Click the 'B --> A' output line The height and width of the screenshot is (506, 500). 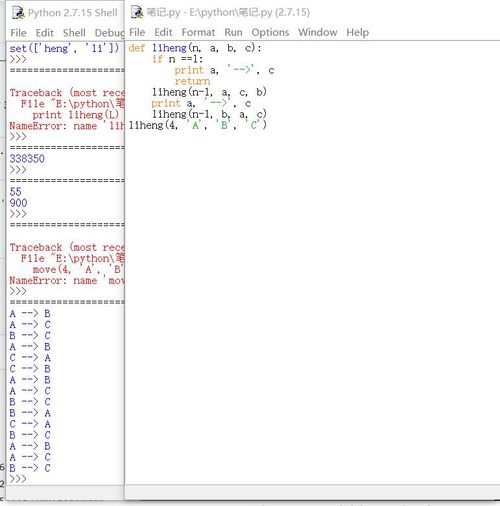point(30,413)
